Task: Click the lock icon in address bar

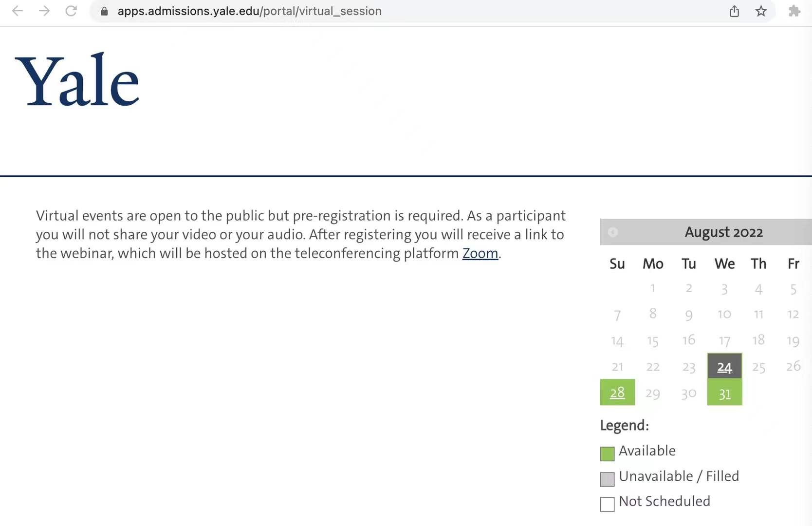Action: 104,11
